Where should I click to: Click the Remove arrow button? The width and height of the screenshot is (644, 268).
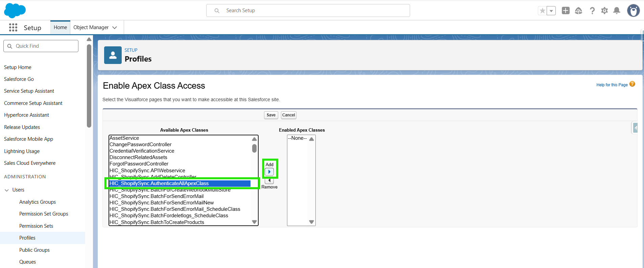point(269,181)
